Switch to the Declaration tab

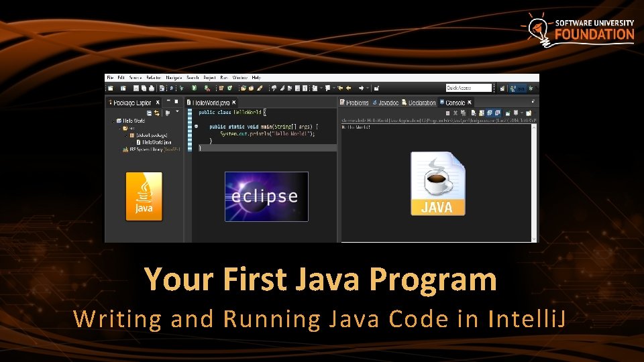coord(419,103)
